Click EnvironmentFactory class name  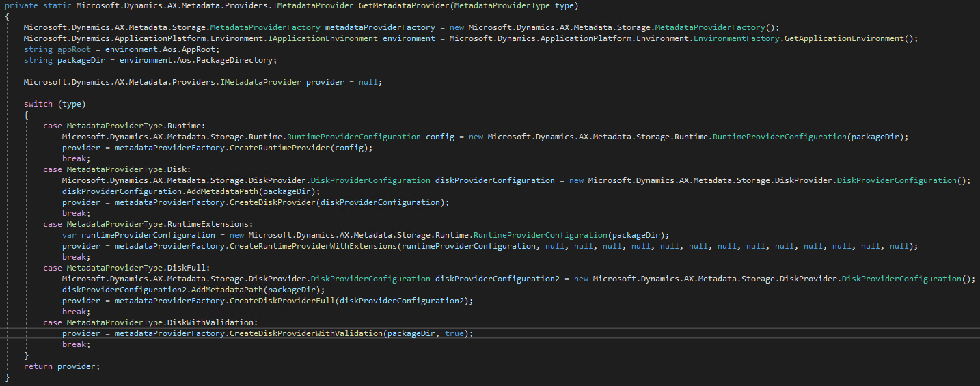[x=736, y=38]
